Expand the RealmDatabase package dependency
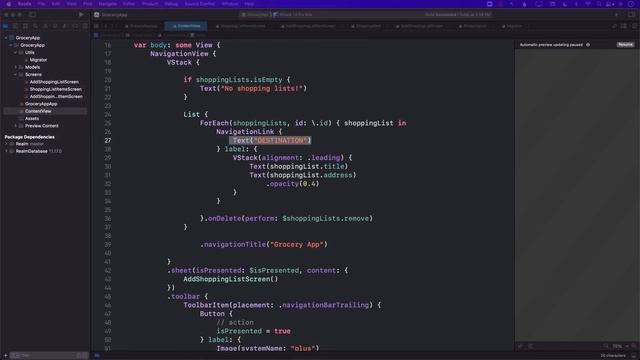Screen dimensions: 640x360 coord(6,151)
